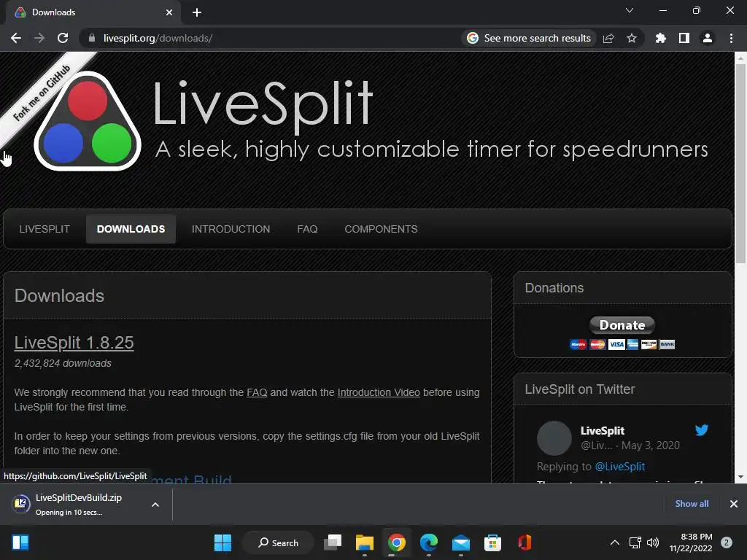The height and width of the screenshot is (560, 747).
Task: Click the page vertical scrollbar thumb
Action: [x=740, y=163]
